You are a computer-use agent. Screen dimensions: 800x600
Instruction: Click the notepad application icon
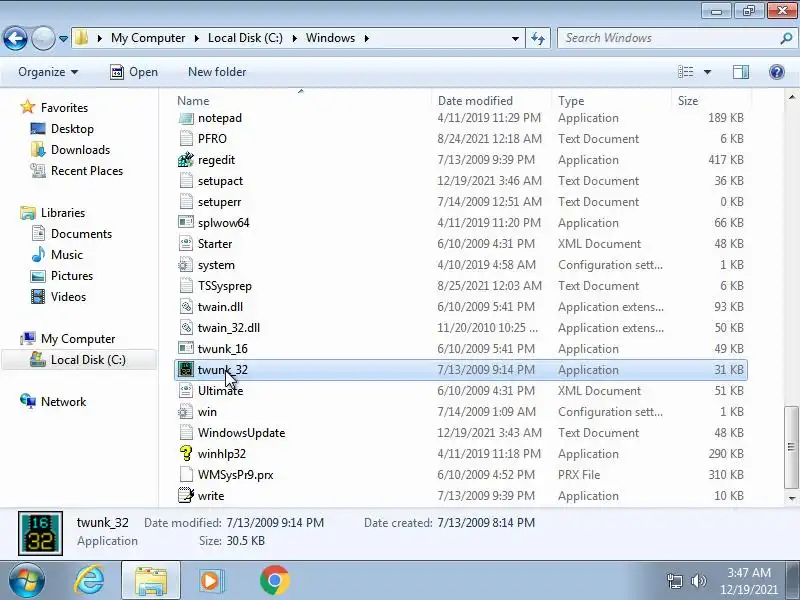(x=186, y=118)
